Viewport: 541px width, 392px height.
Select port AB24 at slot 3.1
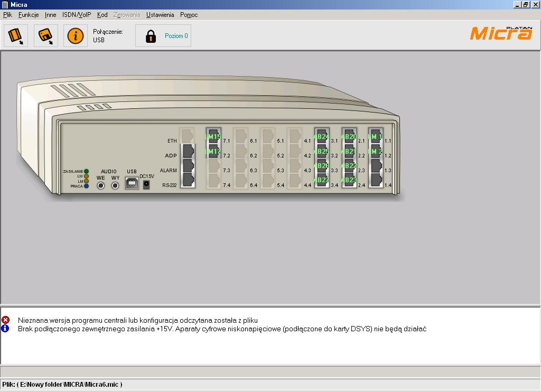[x=322, y=136]
